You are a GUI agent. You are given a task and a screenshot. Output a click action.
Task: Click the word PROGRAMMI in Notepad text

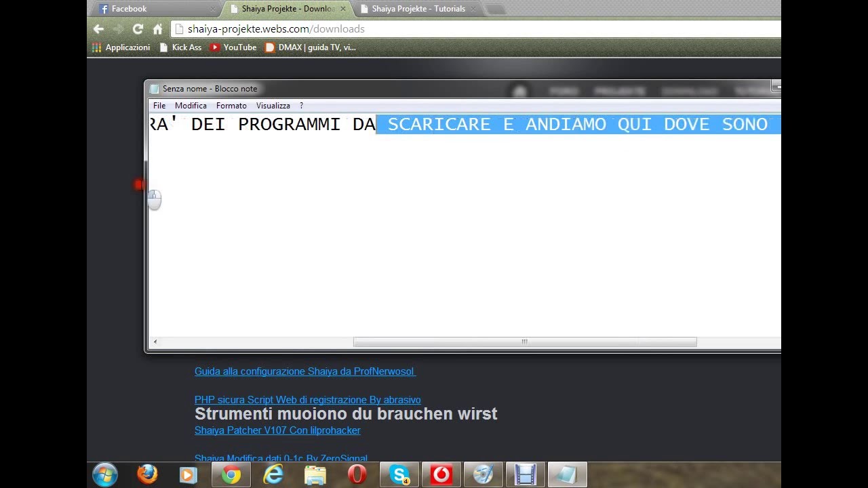289,124
